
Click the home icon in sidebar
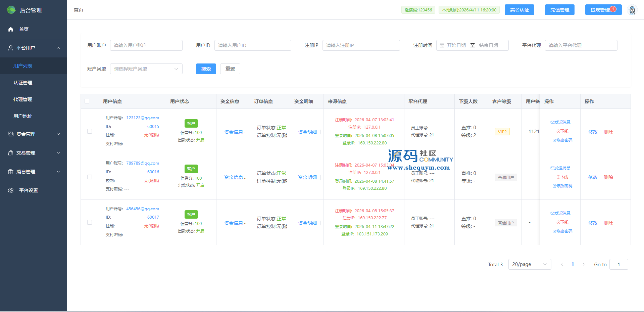tap(11, 29)
